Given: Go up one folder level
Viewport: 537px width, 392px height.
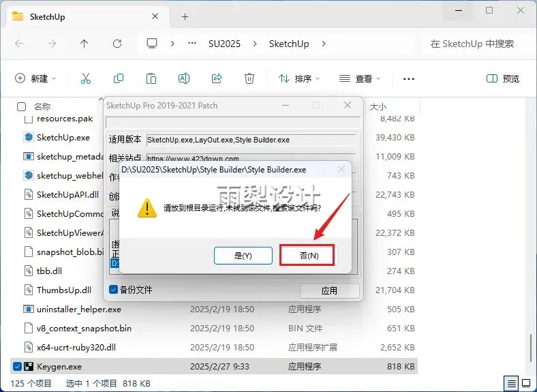Looking at the screenshot, I should tap(85, 44).
